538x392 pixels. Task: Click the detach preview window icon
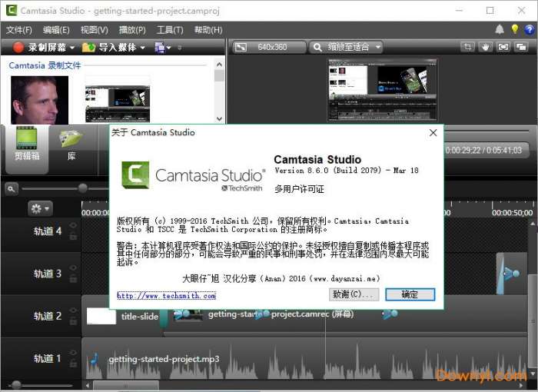[x=522, y=47]
